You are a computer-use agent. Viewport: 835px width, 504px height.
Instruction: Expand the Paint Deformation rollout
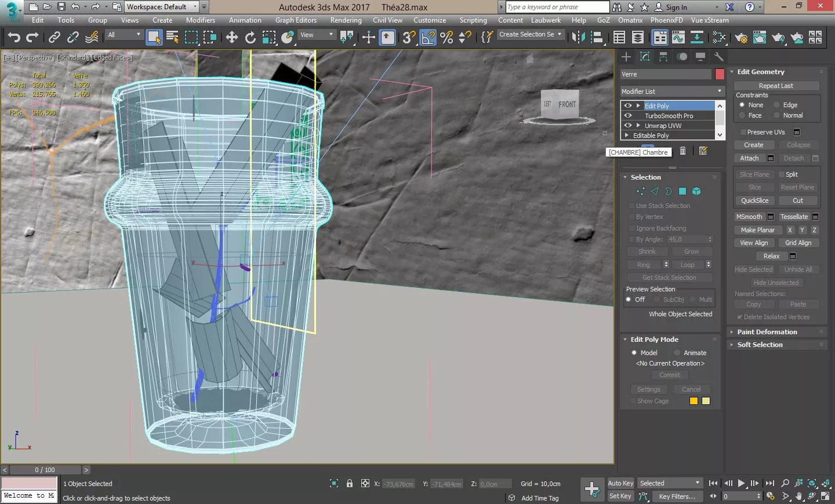pyautogui.click(x=767, y=332)
